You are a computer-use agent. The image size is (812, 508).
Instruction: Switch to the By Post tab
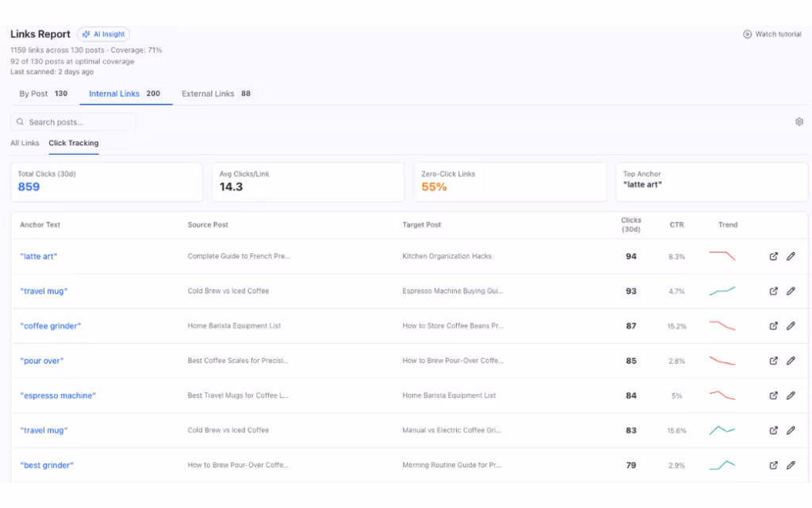pyautogui.click(x=44, y=94)
